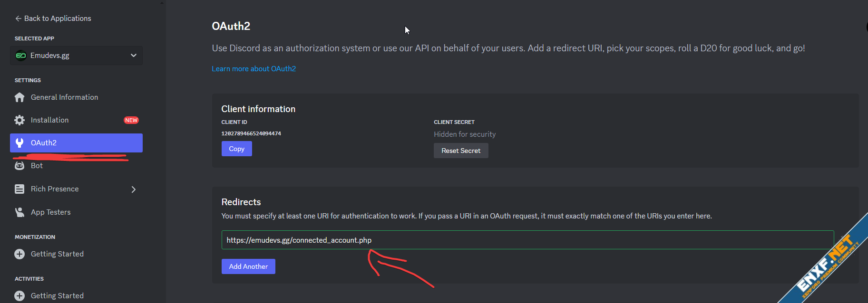Click the General Information home icon
Viewport: 868px width, 303px height.
tap(20, 97)
